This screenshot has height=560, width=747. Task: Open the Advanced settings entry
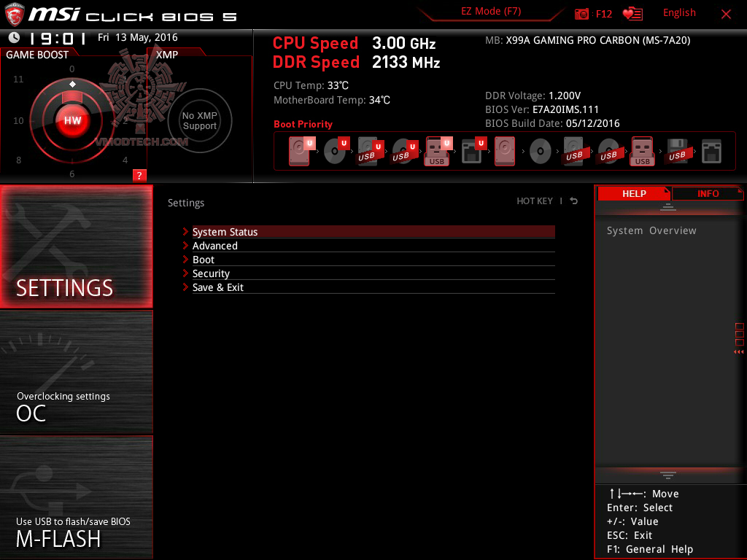tap(373, 246)
